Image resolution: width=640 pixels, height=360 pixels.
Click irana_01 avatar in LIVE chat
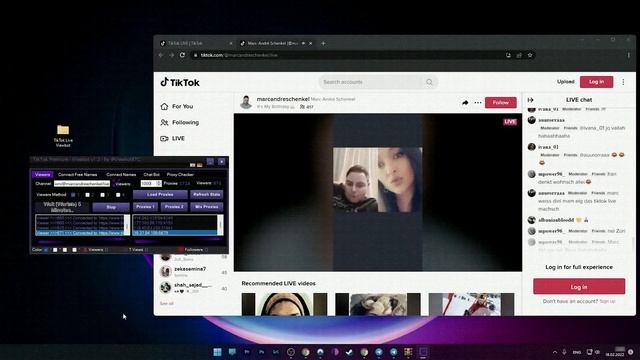tap(531, 147)
